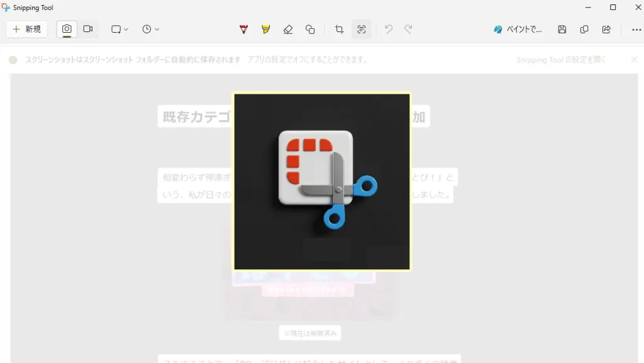Share the captured snip
The height and width of the screenshot is (363, 644).
(606, 30)
